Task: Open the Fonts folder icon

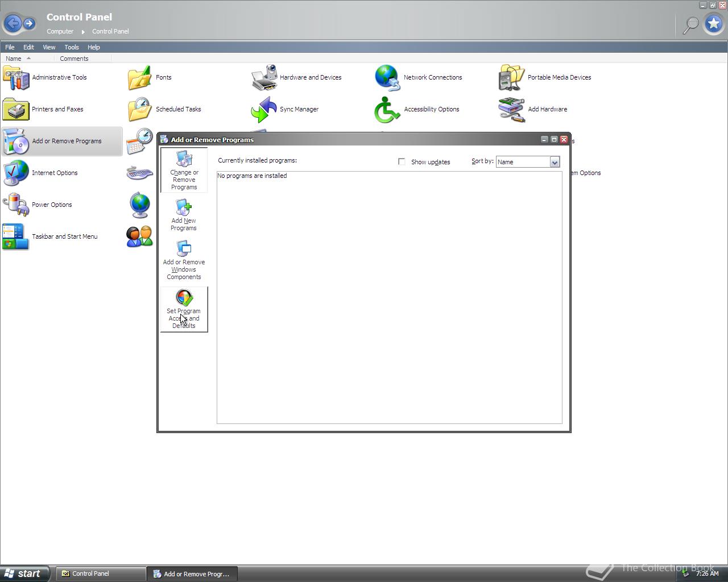Action: tap(139, 77)
